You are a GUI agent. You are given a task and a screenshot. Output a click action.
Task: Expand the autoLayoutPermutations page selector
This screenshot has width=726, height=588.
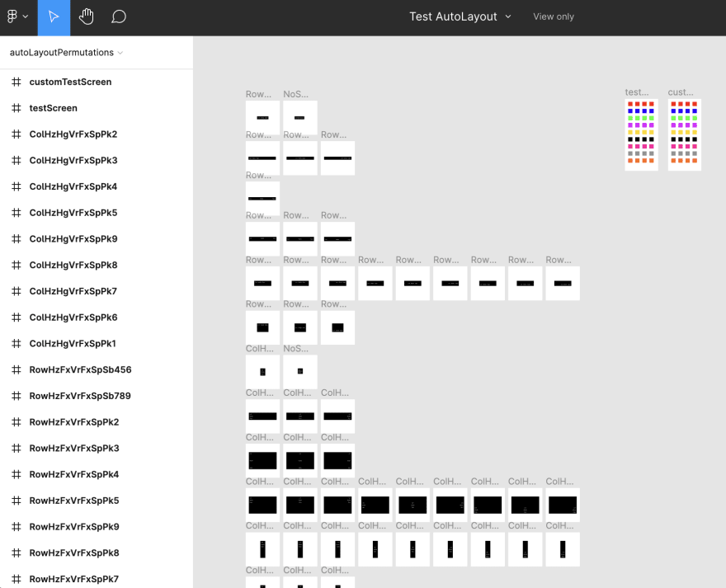66,53
